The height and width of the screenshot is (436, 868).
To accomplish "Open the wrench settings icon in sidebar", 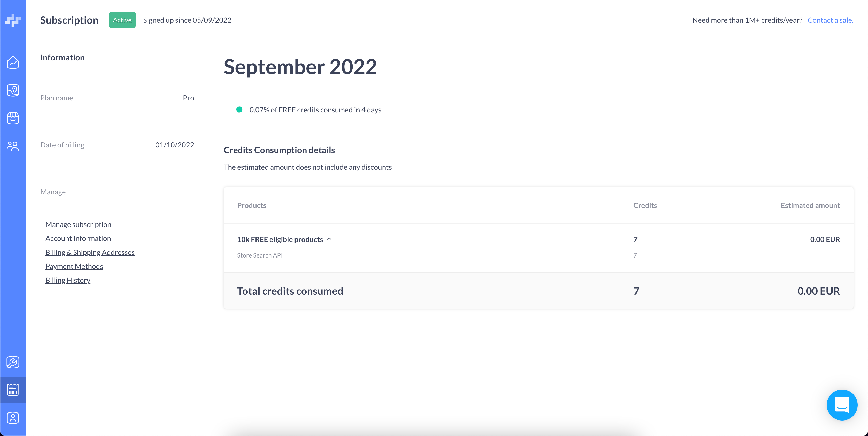I will coord(13,362).
